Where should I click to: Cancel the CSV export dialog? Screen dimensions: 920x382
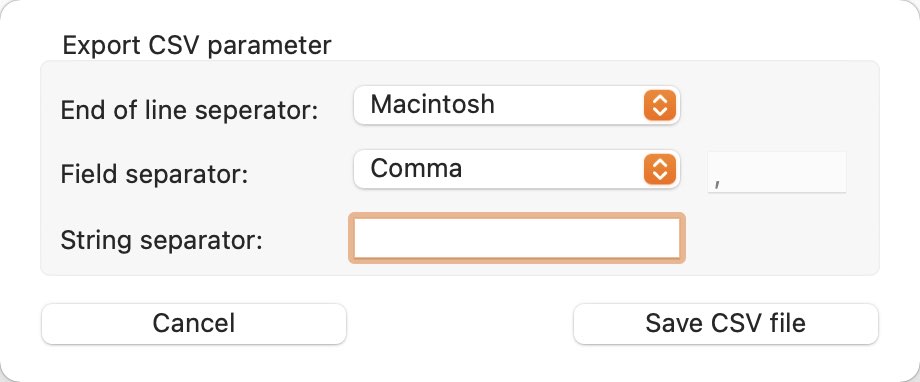coord(194,323)
